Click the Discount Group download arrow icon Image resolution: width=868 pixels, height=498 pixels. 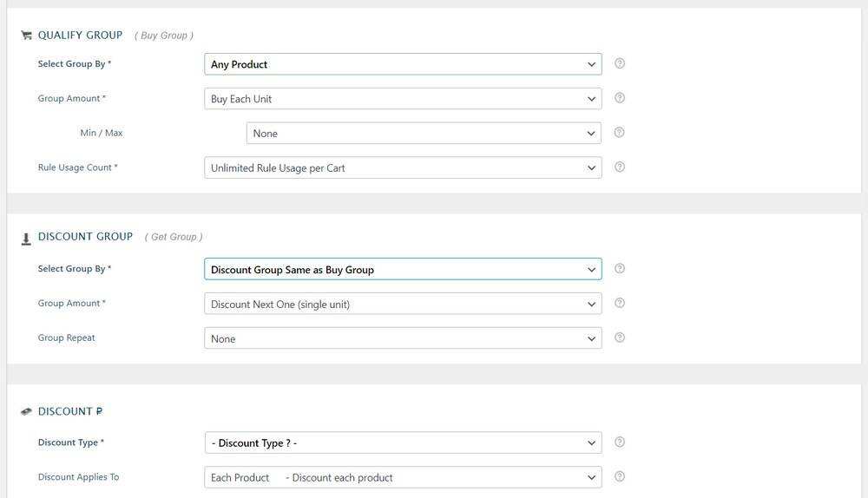click(x=26, y=239)
